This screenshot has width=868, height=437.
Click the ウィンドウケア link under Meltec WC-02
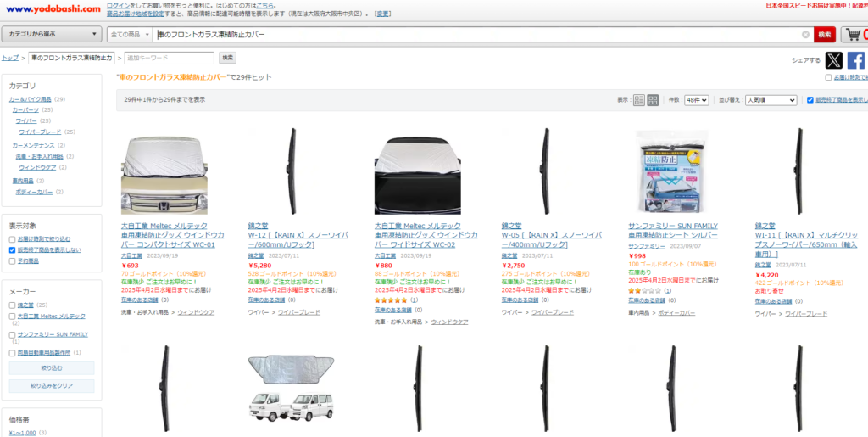pyautogui.click(x=449, y=322)
